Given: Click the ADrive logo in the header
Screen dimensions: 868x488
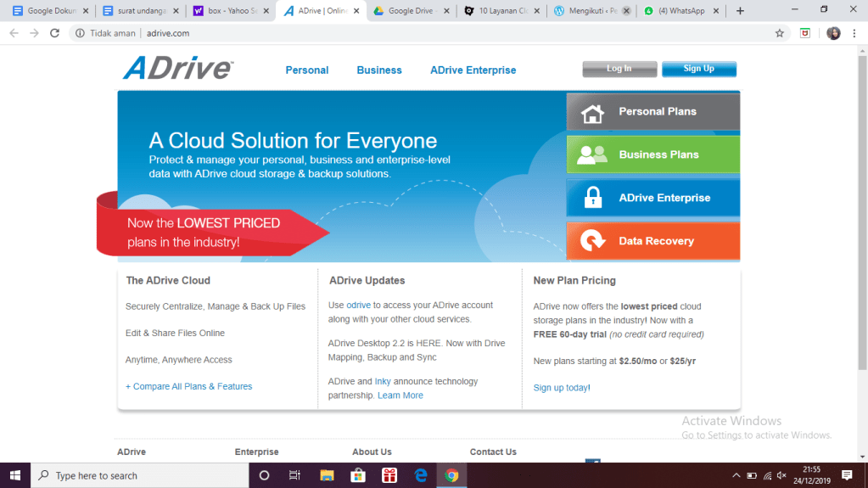Looking at the screenshot, I should click(x=178, y=68).
